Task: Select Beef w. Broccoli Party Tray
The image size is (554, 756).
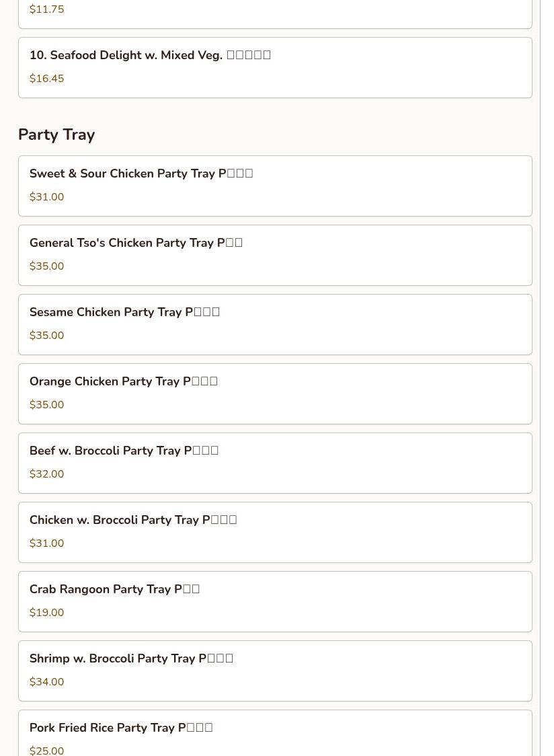Action: click(x=124, y=451)
